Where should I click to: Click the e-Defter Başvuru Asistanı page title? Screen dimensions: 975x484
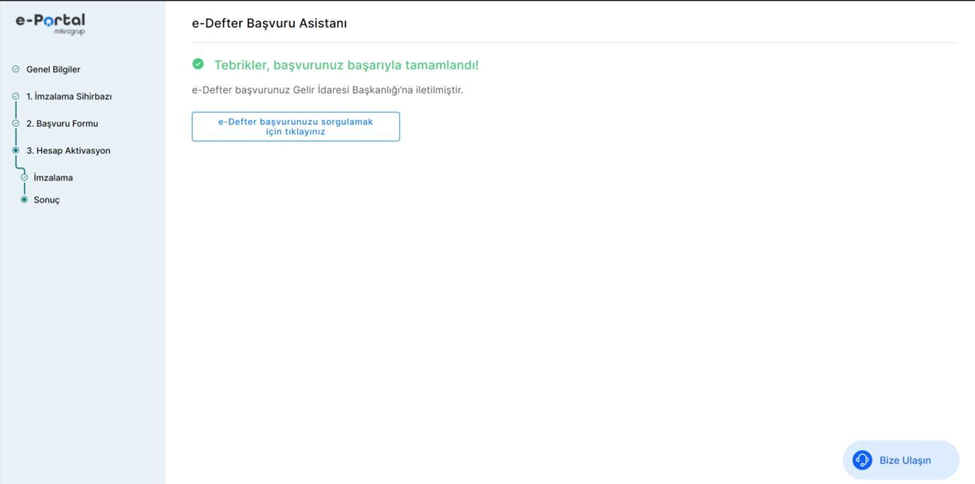tap(269, 23)
